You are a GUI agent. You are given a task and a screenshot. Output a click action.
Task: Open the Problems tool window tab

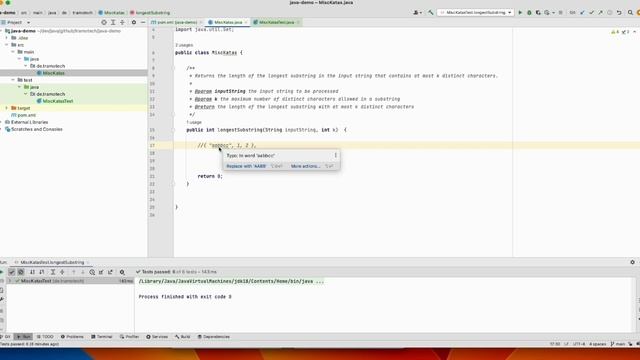pyautogui.click(x=72, y=337)
